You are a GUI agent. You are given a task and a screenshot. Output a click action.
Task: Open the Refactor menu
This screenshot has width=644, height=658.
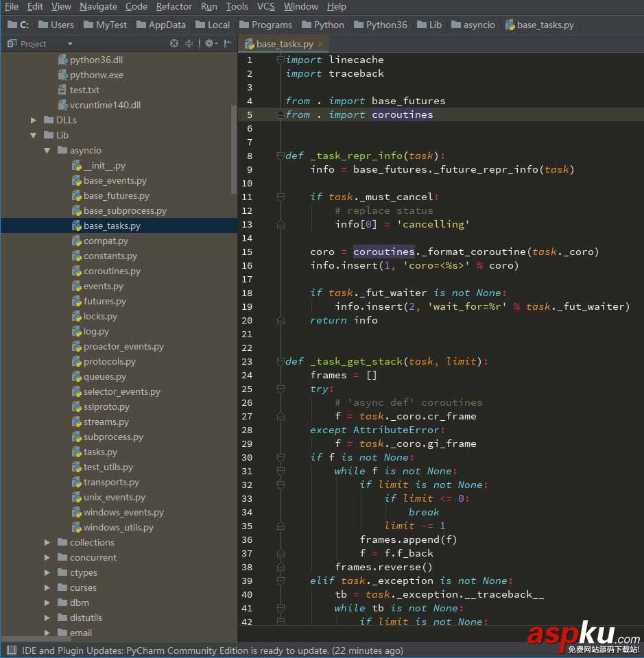click(174, 6)
